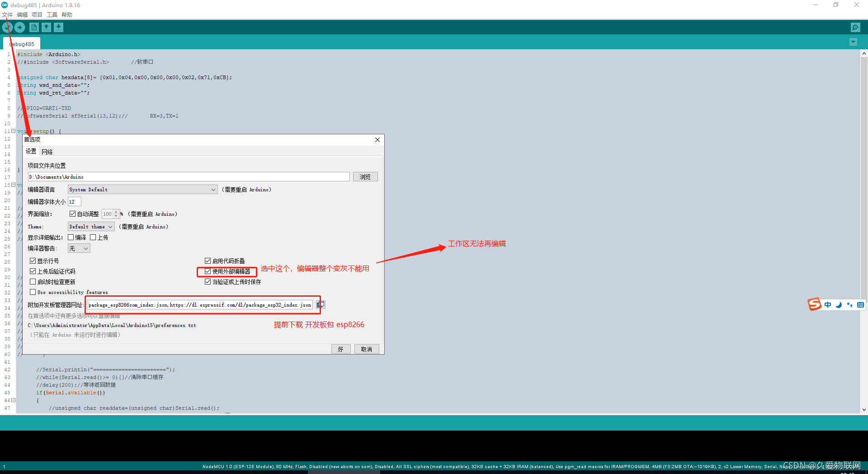Click the Sogou input method S logo
Image resolution: width=868 pixels, height=474 pixels.
click(x=815, y=304)
